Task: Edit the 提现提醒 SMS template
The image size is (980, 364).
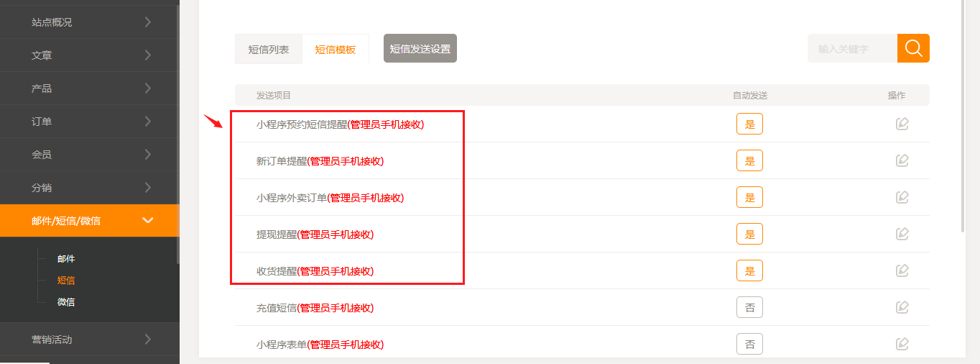Action: (902, 234)
